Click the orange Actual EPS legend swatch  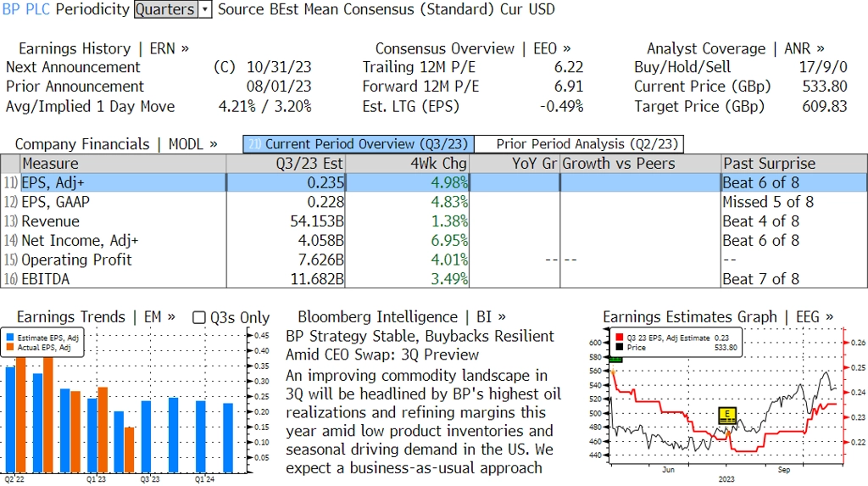pos(10,348)
